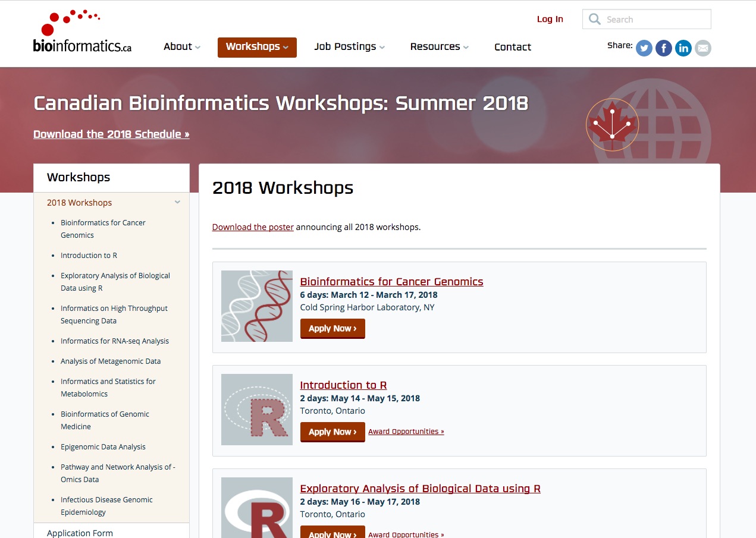This screenshot has width=756, height=538.
Task: Open the Introduction to R thumbnail image
Action: click(257, 410)
